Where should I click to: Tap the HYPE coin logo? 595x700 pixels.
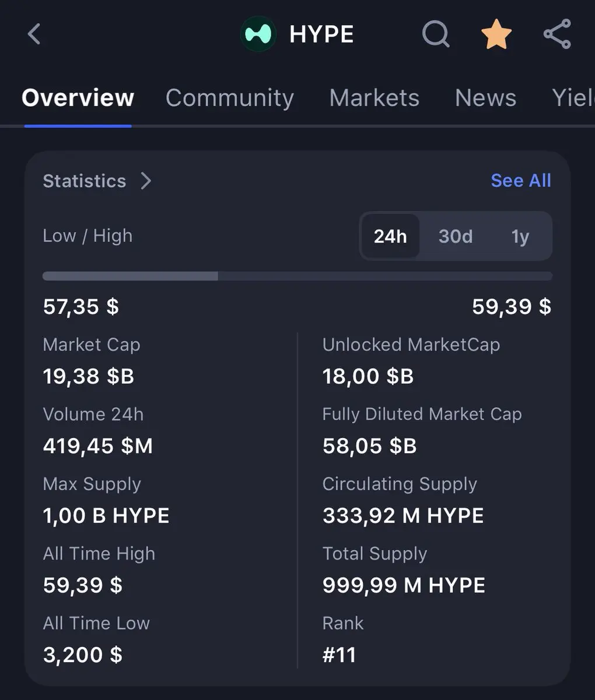(258, 34)
